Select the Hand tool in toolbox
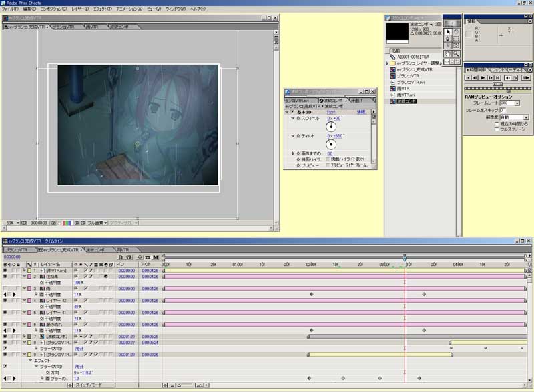This screenshot has height=392, width=534. pos(448,54)
